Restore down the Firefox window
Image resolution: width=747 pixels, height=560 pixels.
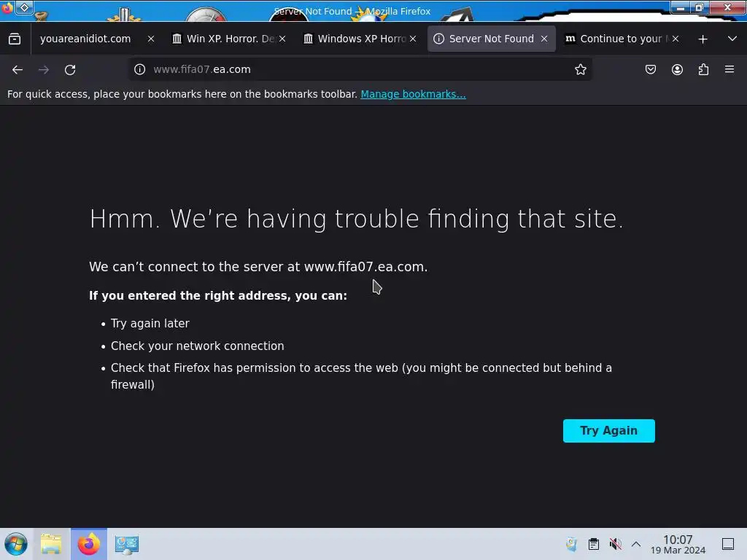pos(700,7)
